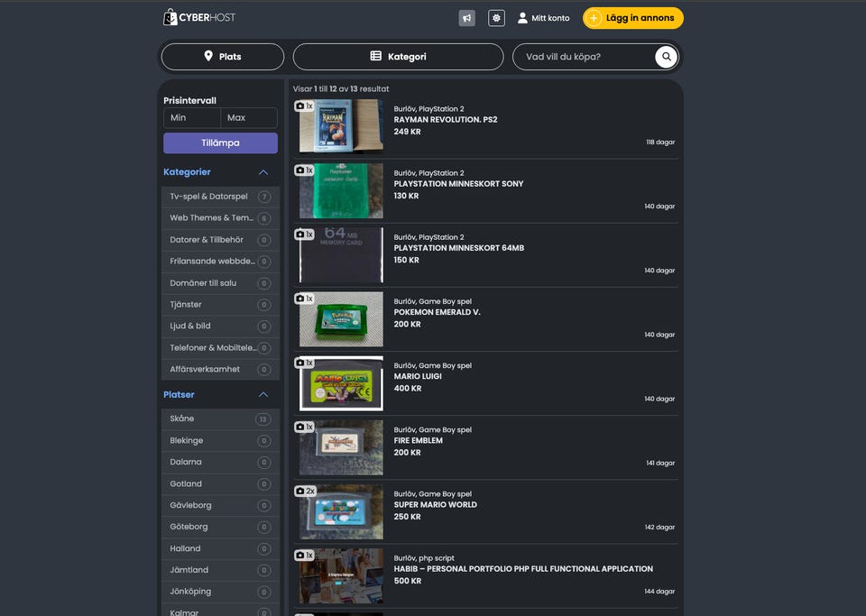Toggle the light/dark theme icon

[496, 18]
